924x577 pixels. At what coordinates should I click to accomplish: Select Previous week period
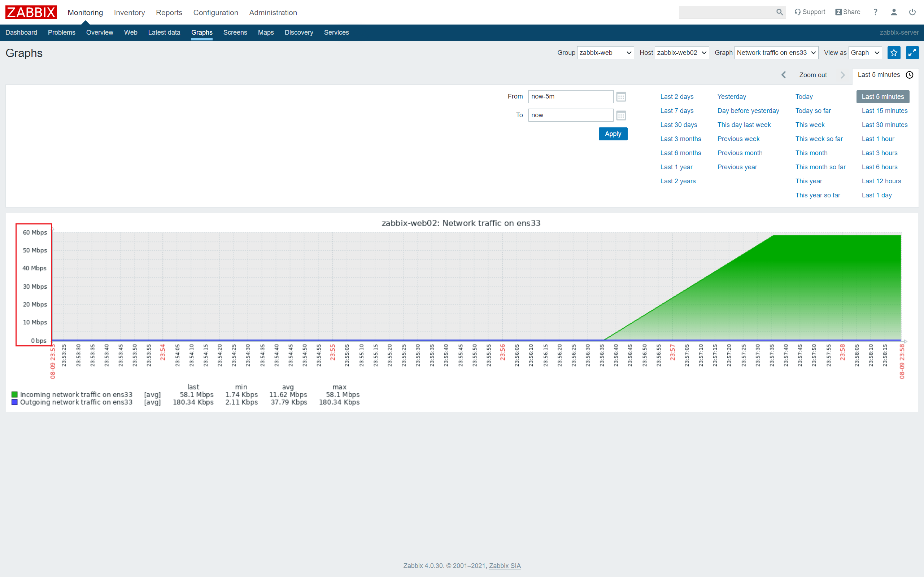[x=738, y=139]
